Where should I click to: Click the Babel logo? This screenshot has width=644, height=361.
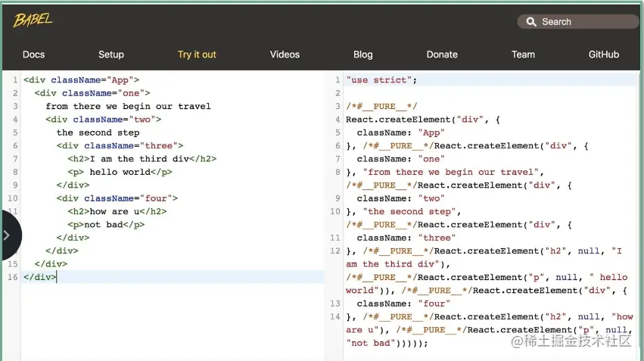33,20
